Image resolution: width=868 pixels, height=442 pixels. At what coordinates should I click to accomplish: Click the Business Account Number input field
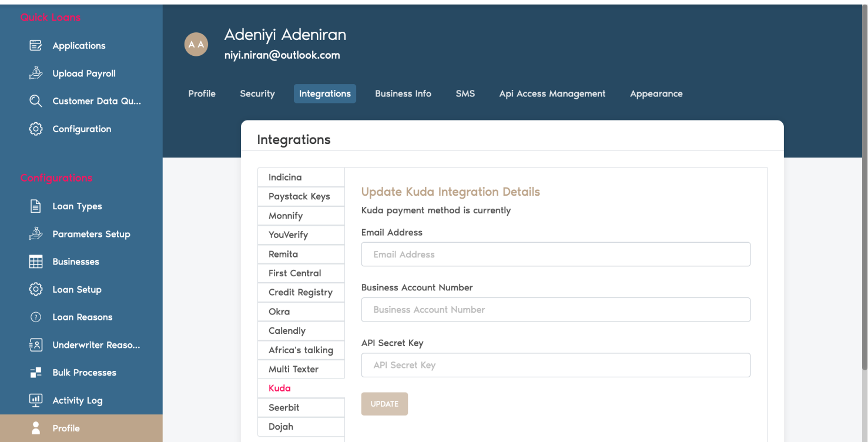pyautogui.click(x=555, y=310)
